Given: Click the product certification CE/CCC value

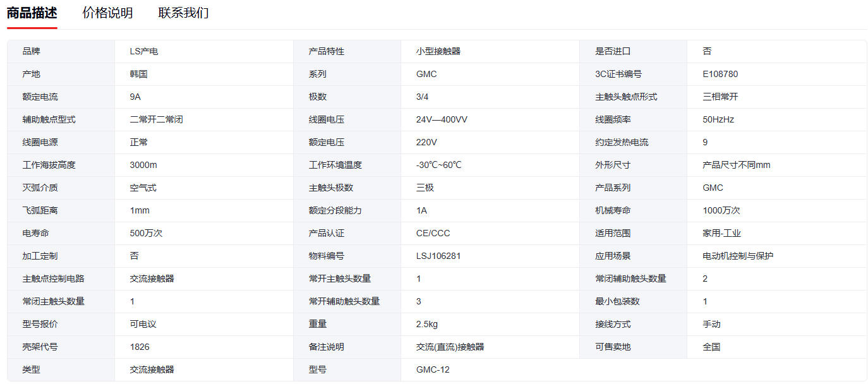Looking at the screenshot, I should click(x=433, y=233).
